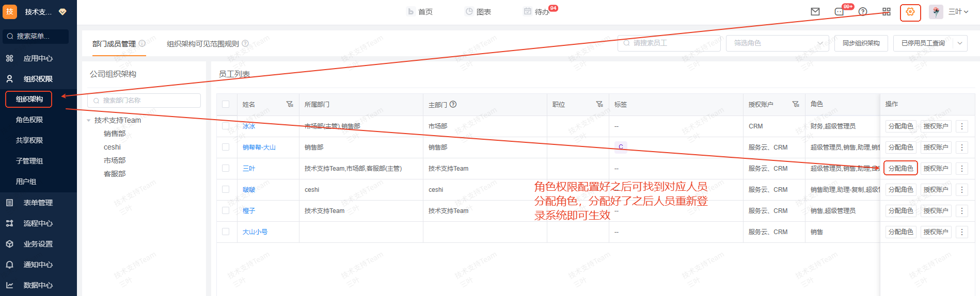The height and width of the screenshot is (296, 980).
Task: Expand the arrow beside 已停用员工查询
Action: tap(960, 43)
